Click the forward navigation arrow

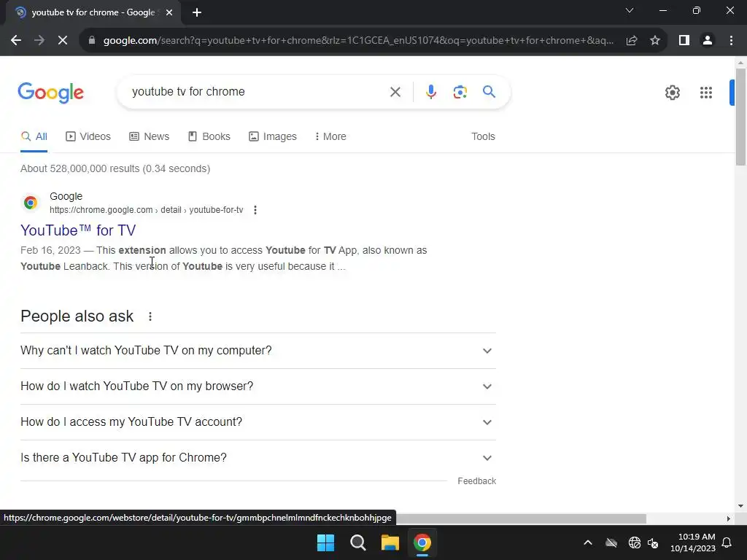click(x=39, y=41)
